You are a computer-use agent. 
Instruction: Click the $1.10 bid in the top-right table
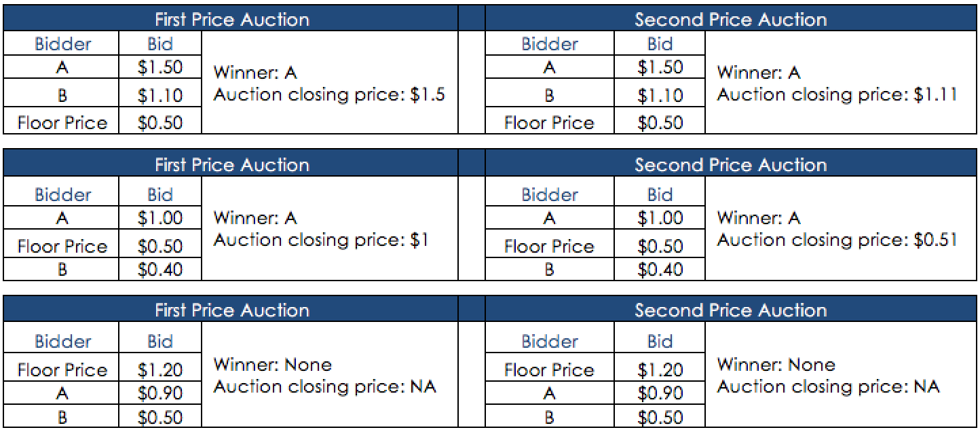660,96
